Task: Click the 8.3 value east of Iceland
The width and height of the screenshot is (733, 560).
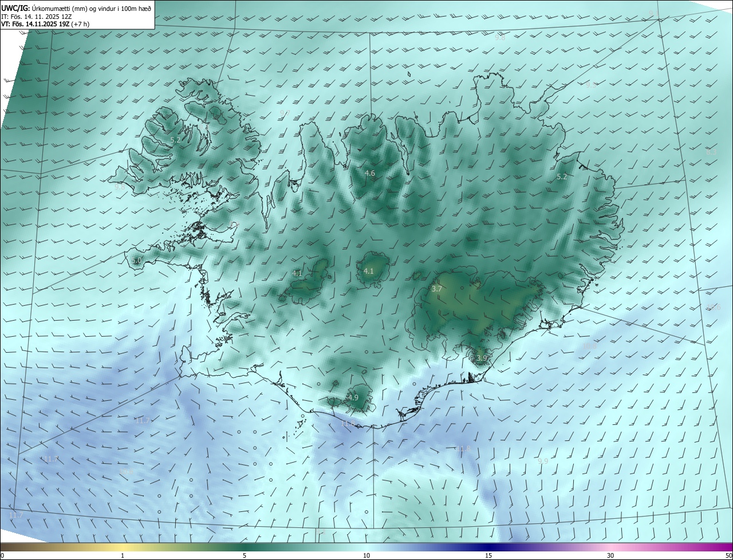Action: (x=711, y=152)
